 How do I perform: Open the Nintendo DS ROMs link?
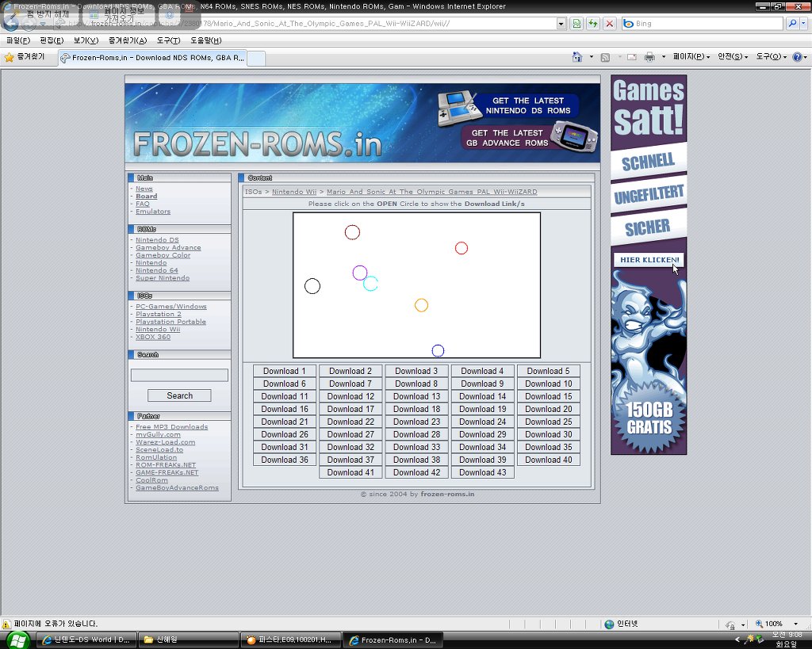pos(157,240)
